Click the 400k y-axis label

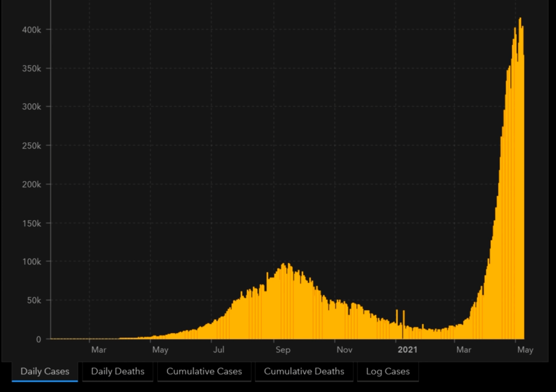point(32,30)
